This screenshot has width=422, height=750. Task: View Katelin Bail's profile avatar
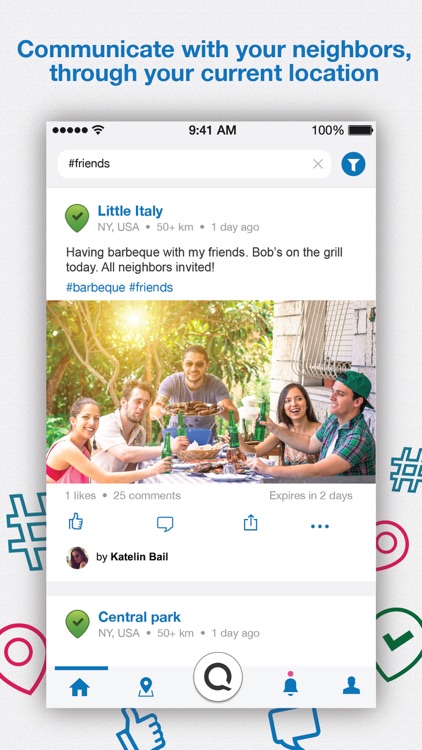point(77,557)
